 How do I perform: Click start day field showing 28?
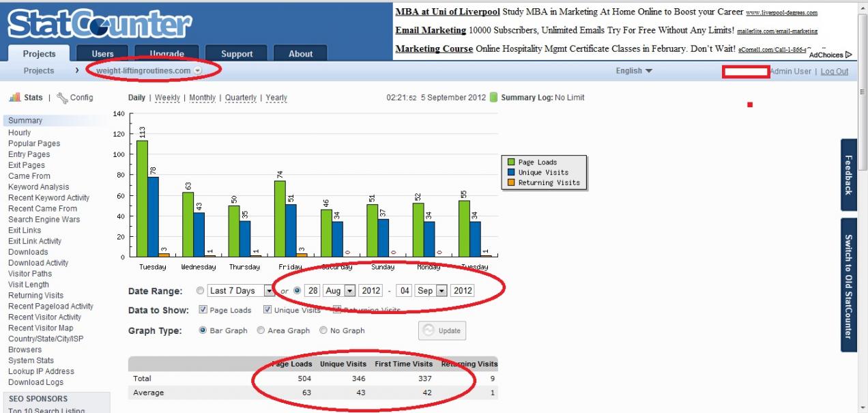pos(313,291)
